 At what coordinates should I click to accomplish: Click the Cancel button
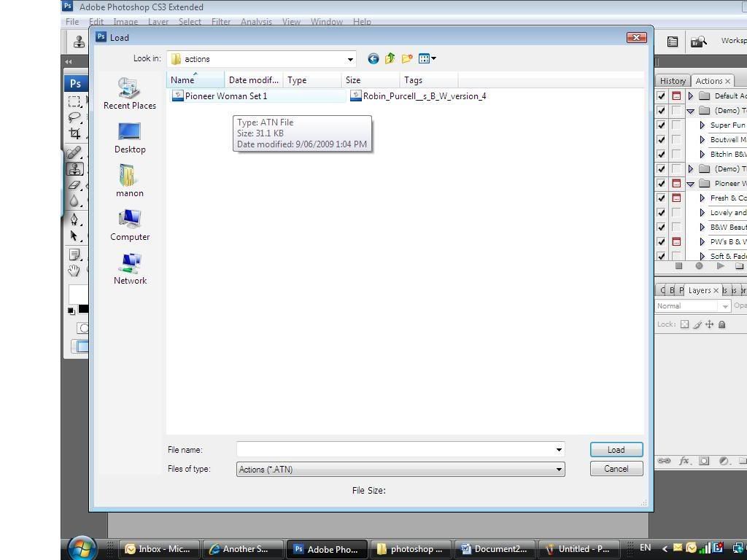tap(616, 469)
